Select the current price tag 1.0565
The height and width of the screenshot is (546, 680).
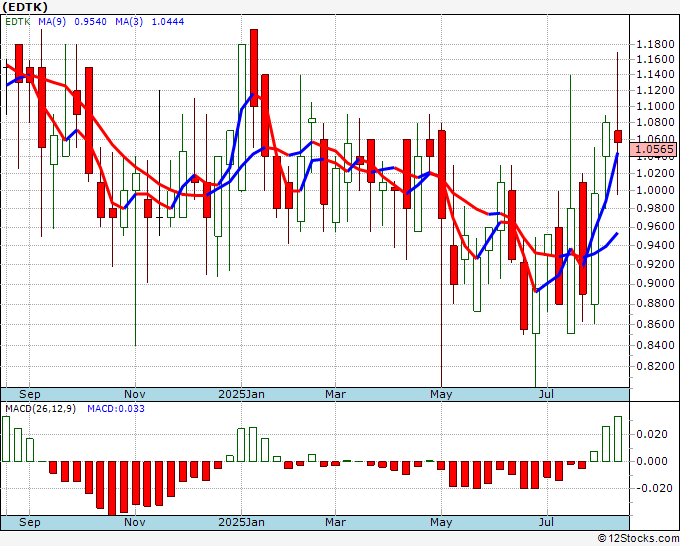pos(653,149)
